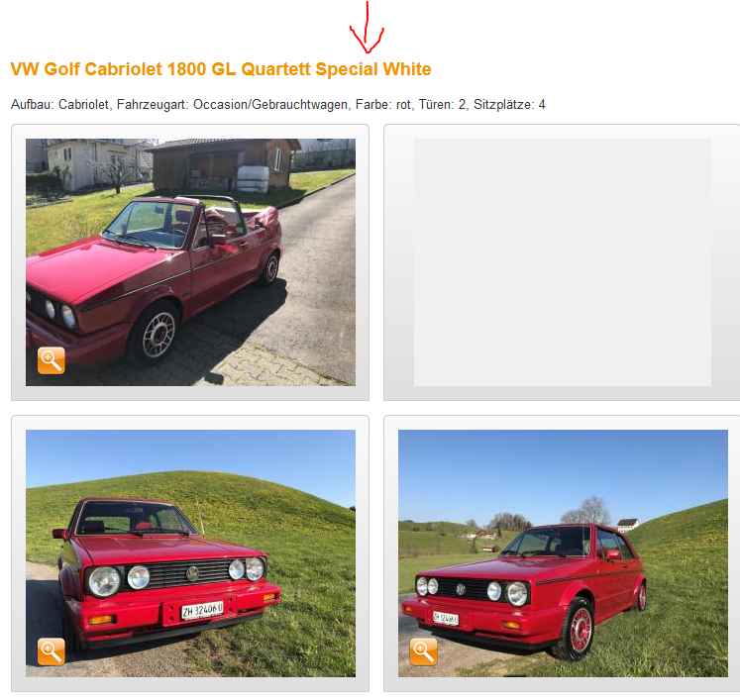Click the wooden shed in the driveway photo

pyautogui.click(x=222, y=164)
